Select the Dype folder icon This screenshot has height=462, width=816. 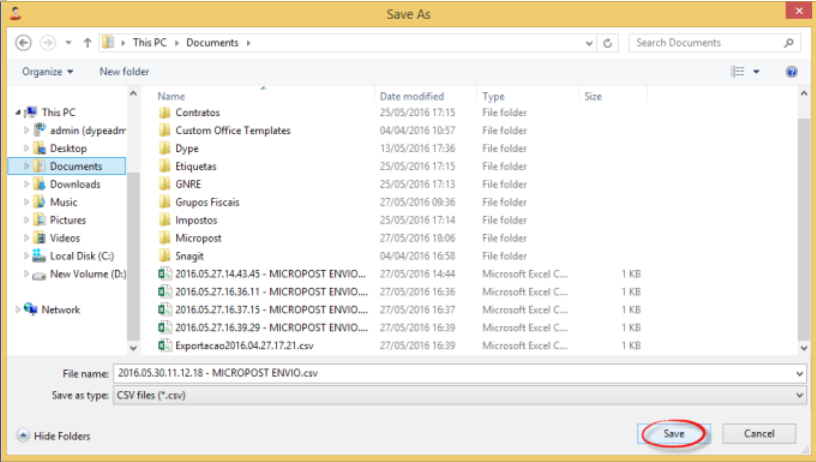pos(165,148)
